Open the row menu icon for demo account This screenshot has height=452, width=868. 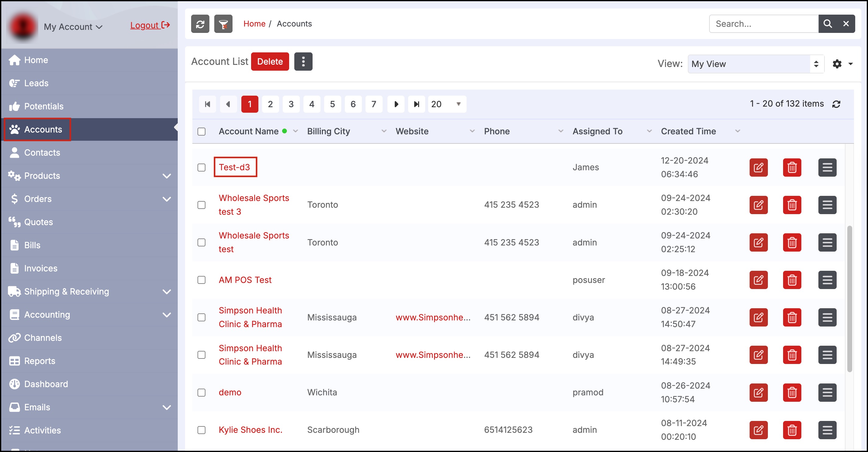827,392
